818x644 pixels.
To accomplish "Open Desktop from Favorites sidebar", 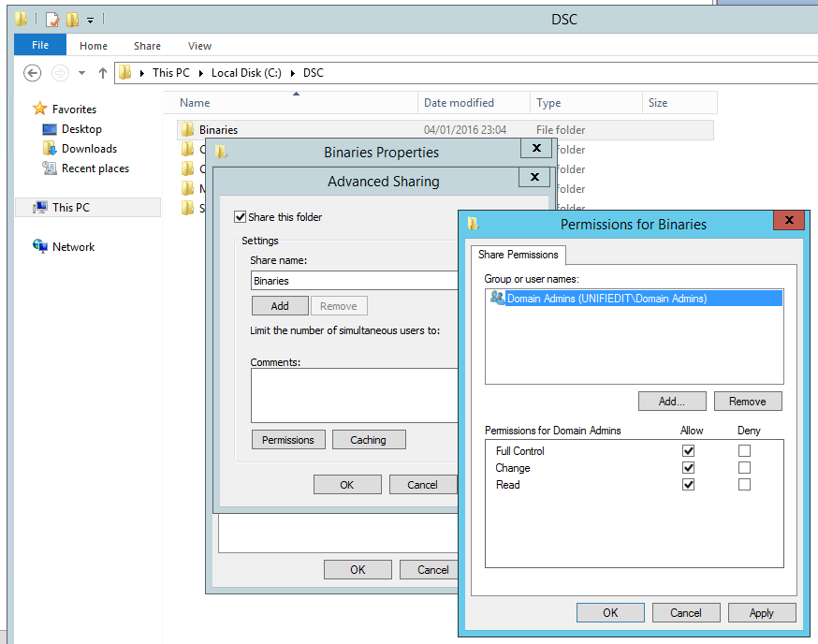I will (x=80, y=129).
